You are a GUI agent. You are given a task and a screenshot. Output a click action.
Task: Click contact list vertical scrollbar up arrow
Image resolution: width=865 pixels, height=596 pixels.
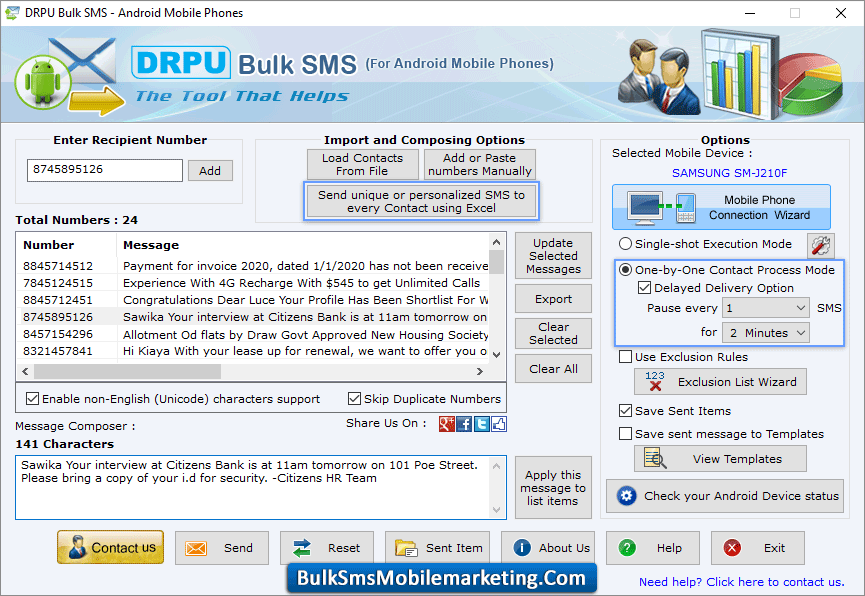(496, 242)
